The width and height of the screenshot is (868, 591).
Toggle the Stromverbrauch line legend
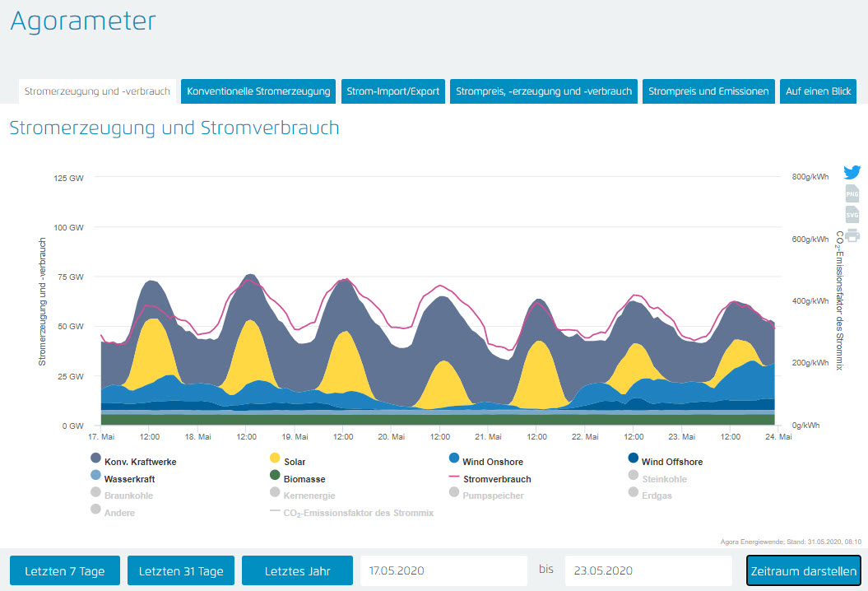(x=497, y=478)
